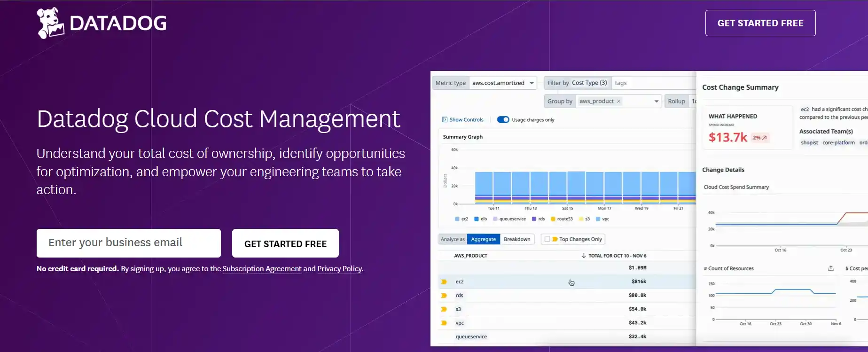This screenshot has width=868, height=352.
Task: Toggle Usage charges only switch
Action: click(503, 120)
